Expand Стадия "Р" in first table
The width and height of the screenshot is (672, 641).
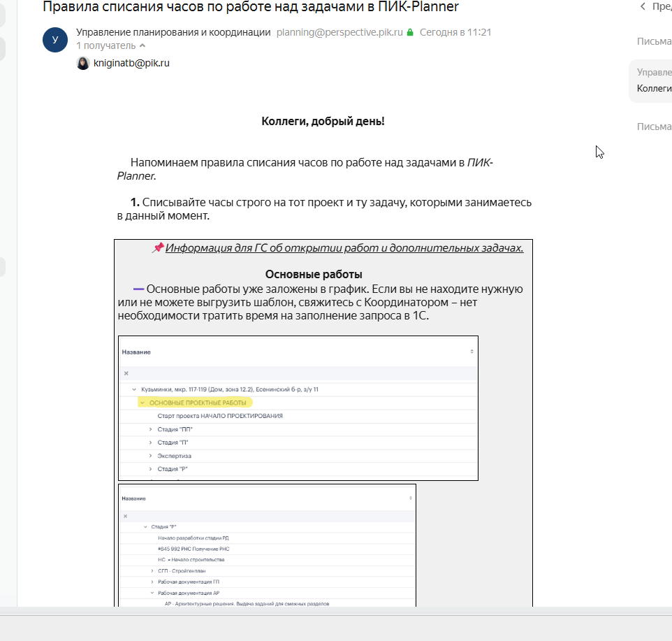click(x=150, y=469)
